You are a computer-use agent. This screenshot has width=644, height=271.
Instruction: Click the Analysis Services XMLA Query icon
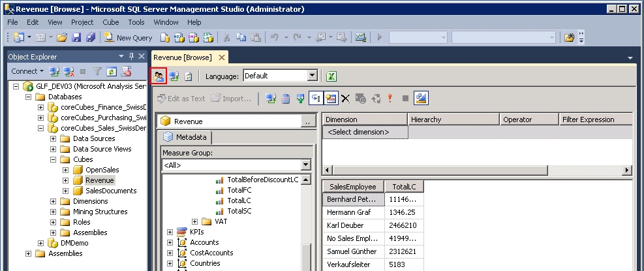(208, 37)
